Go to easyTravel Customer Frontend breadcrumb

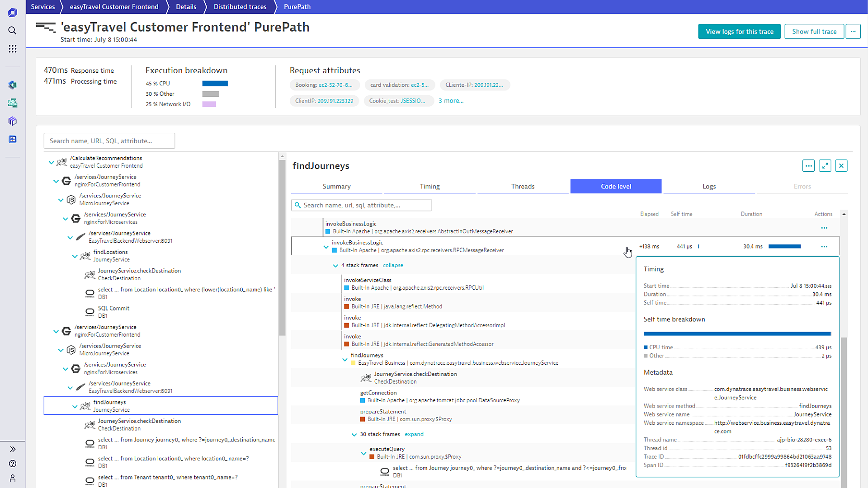[x=114, y=7]
